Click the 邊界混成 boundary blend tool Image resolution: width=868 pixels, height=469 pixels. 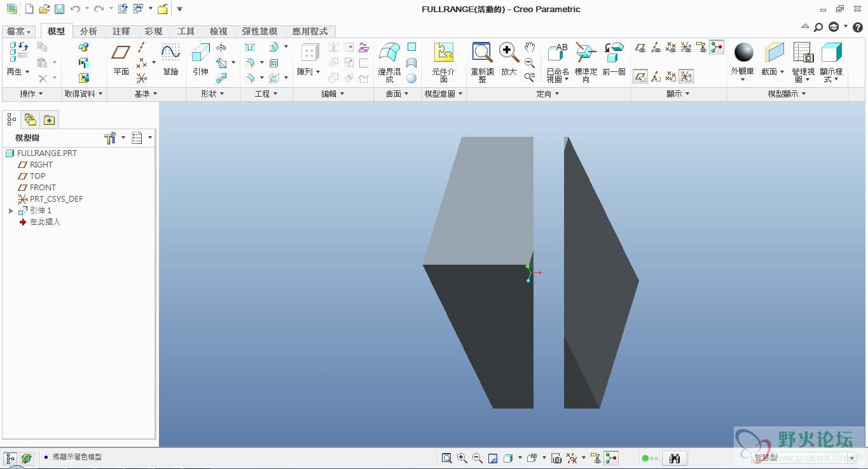tap(389, 63)
